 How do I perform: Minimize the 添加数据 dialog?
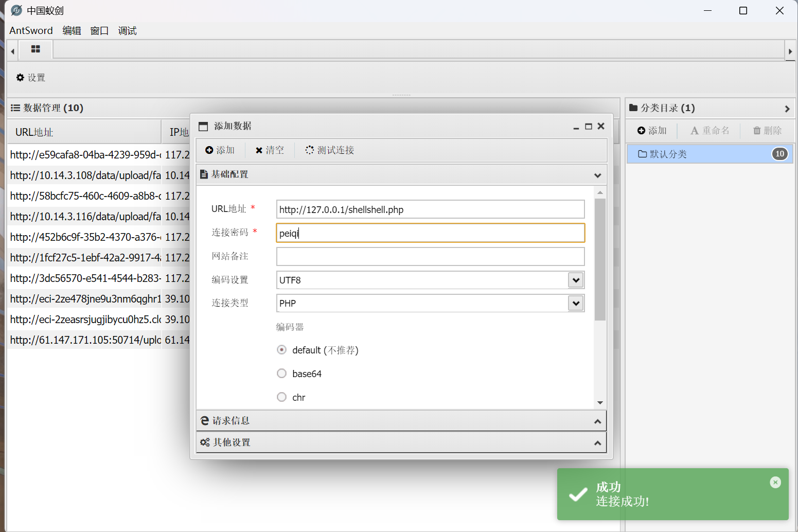point(576,127)
